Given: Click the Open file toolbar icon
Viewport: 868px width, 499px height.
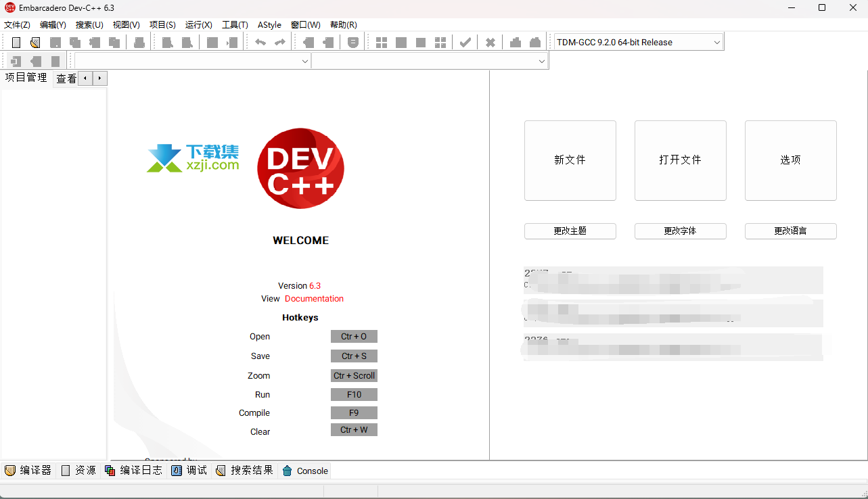Looking at the screenshot, I should point(35,43).
